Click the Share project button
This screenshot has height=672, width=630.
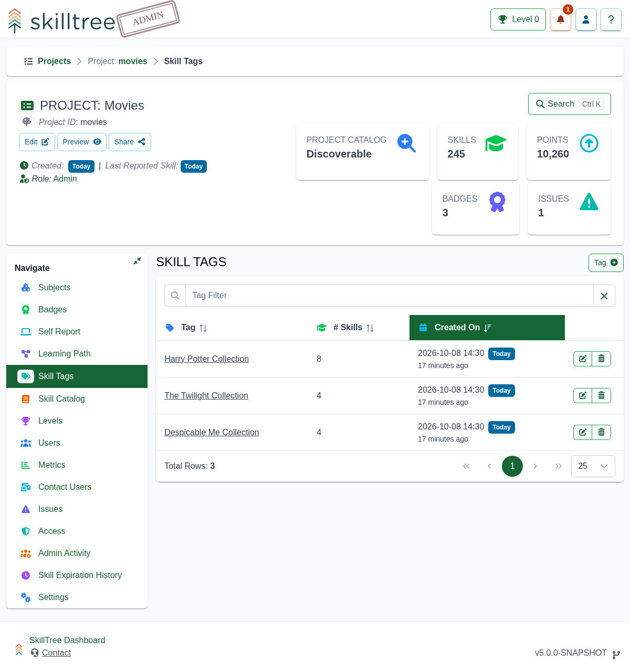click(130, 142)
